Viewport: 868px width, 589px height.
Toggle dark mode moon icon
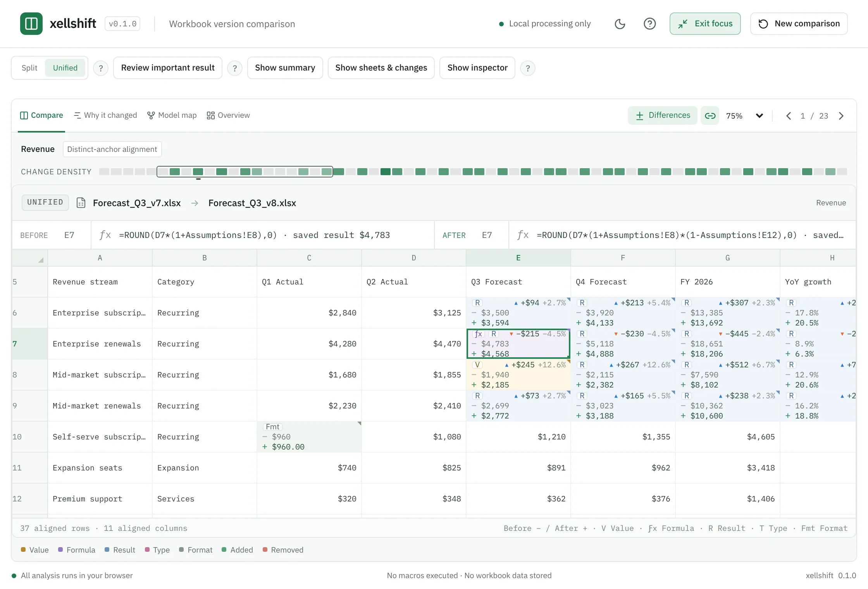click(620, 24)
